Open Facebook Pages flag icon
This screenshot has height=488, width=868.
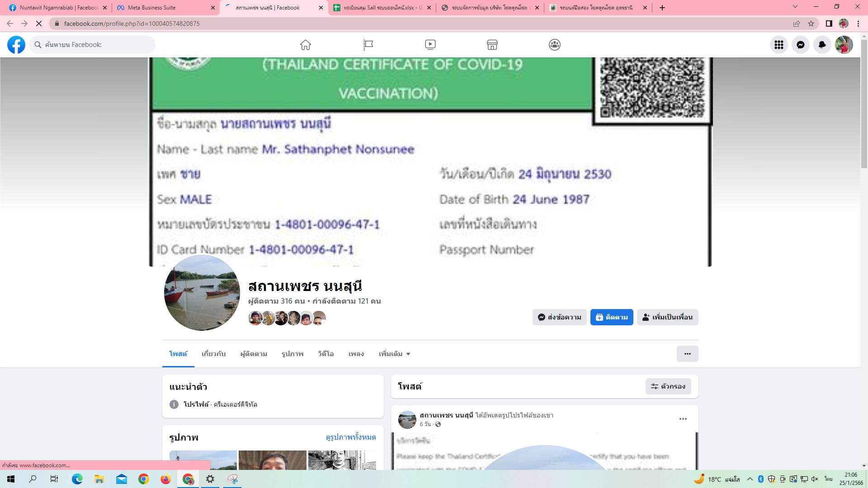pyautogui.click(x=368, y=45)
